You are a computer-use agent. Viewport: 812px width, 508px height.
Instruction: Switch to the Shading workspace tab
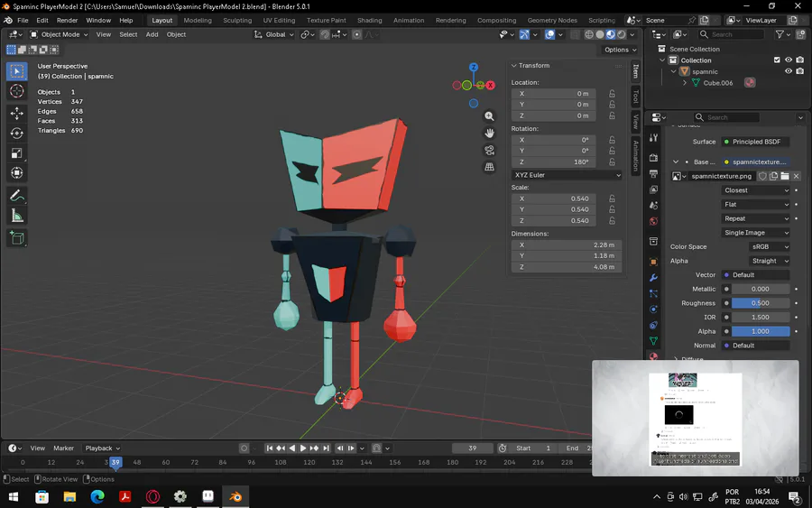(x=369, y=20)
